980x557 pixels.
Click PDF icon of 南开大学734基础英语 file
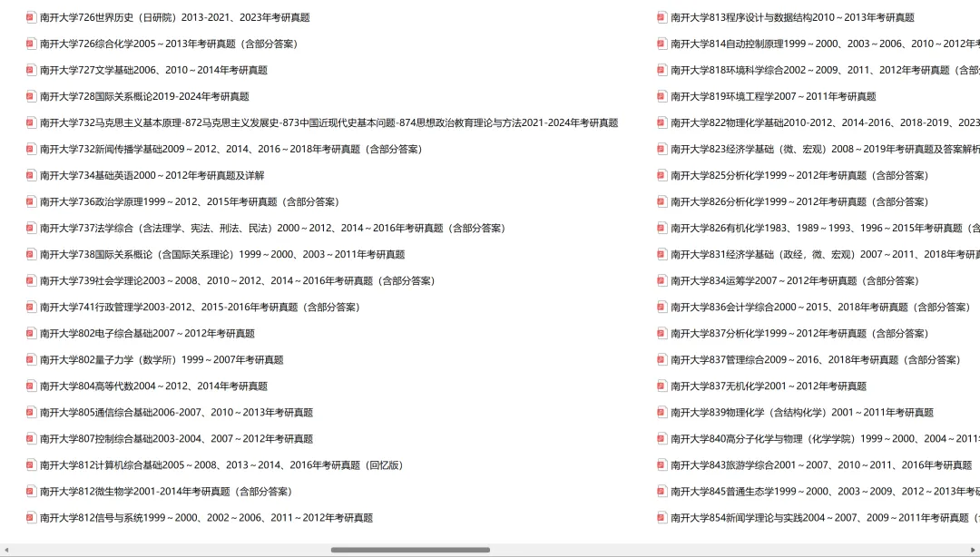coord(31,175)
